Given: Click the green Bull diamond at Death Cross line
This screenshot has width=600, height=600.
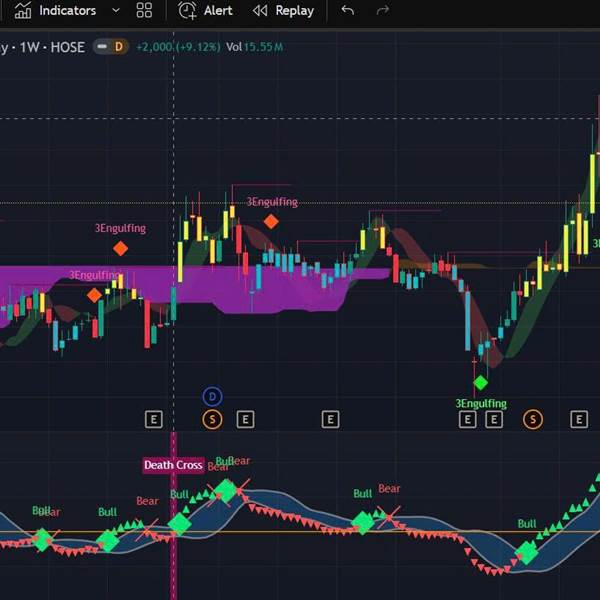Looking at the screenshot, I should 179,524.
